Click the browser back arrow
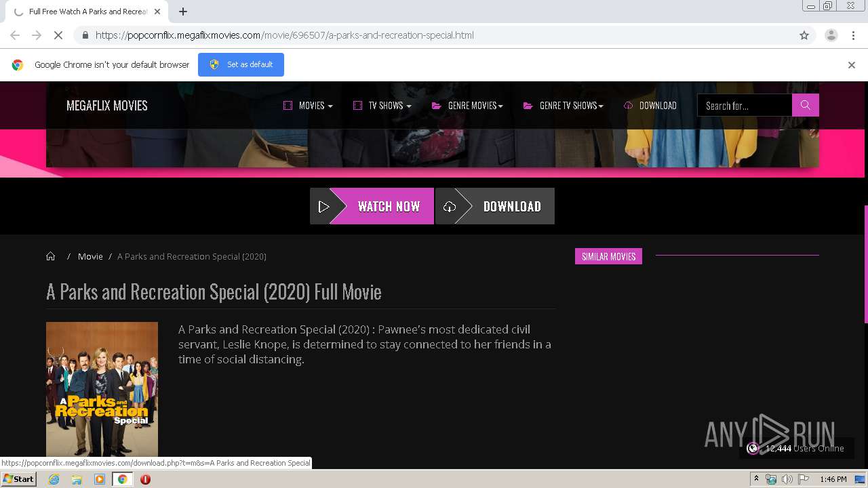This screenshot has width=868, height=488. point(15,35)
